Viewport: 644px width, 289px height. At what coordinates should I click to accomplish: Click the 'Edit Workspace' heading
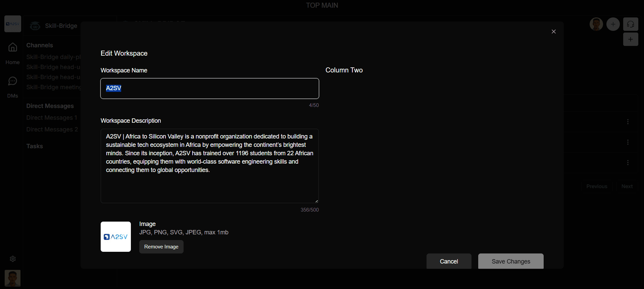click(x=124, y=53)
